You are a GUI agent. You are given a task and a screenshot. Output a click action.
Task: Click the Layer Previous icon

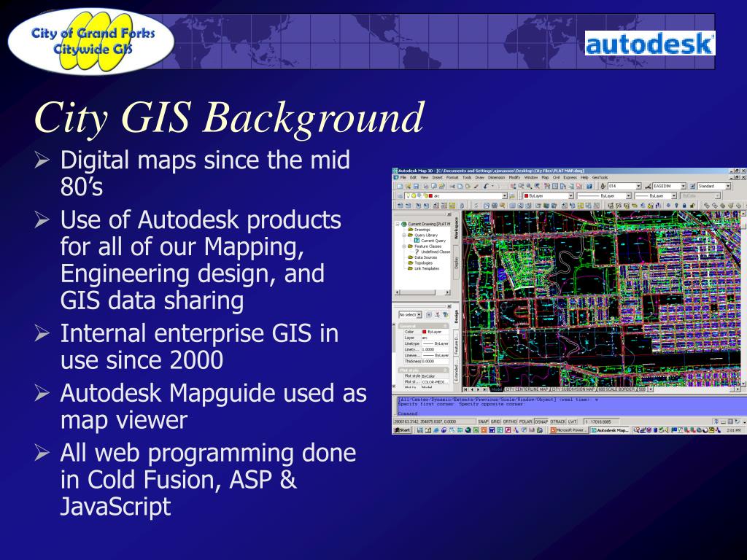511,195
